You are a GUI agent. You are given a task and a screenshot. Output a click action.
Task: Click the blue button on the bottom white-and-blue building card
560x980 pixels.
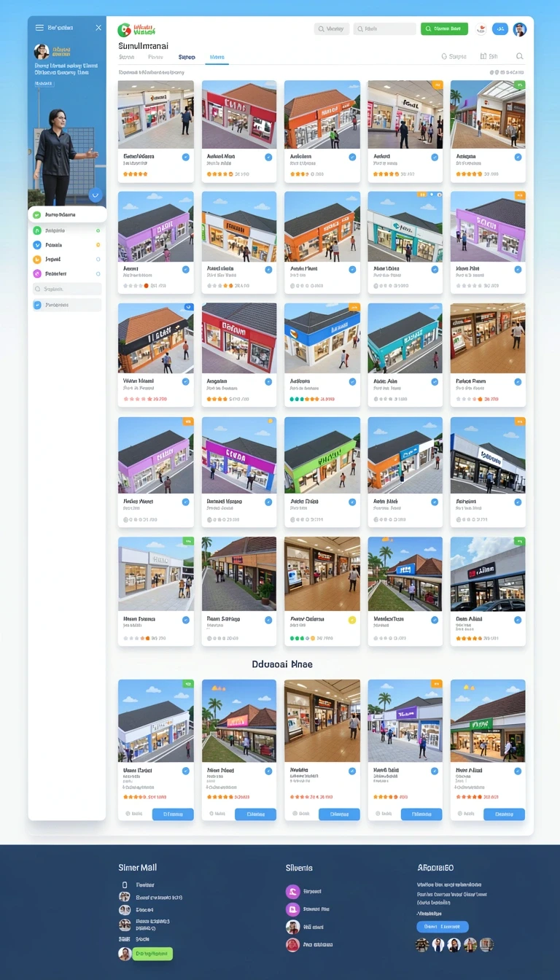pyautogui.click(x=173, y=814)
